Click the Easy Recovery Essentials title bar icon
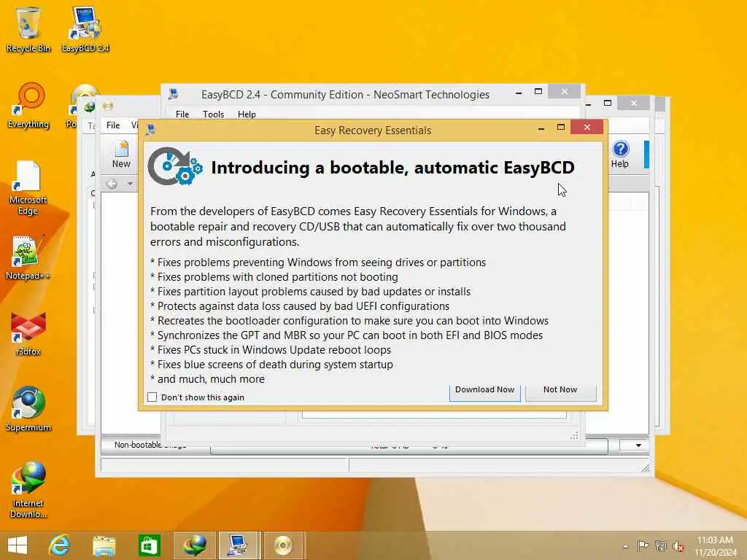Viewport: 747px width, 560px height. 151,130
